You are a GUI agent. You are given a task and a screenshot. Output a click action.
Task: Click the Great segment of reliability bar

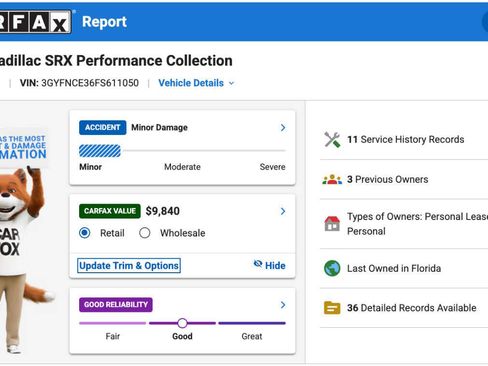pyautogui.click(x=252, y=323)
